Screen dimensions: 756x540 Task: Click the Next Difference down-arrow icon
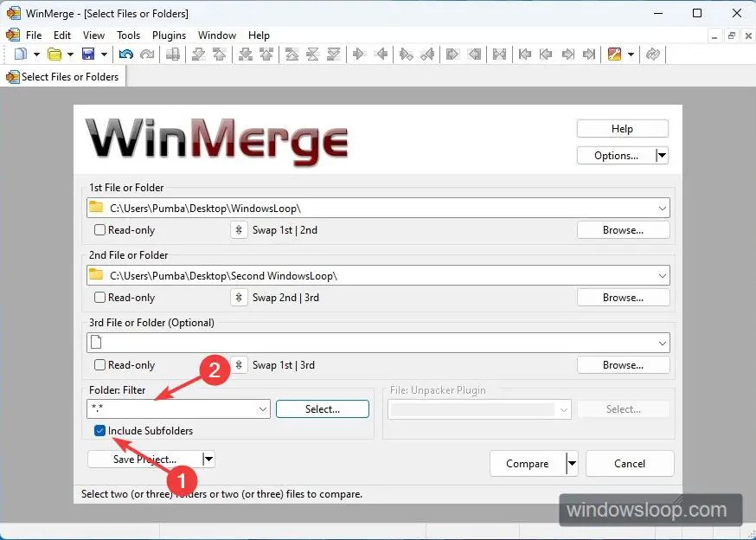pyautogui.click(x=198, y=54)
